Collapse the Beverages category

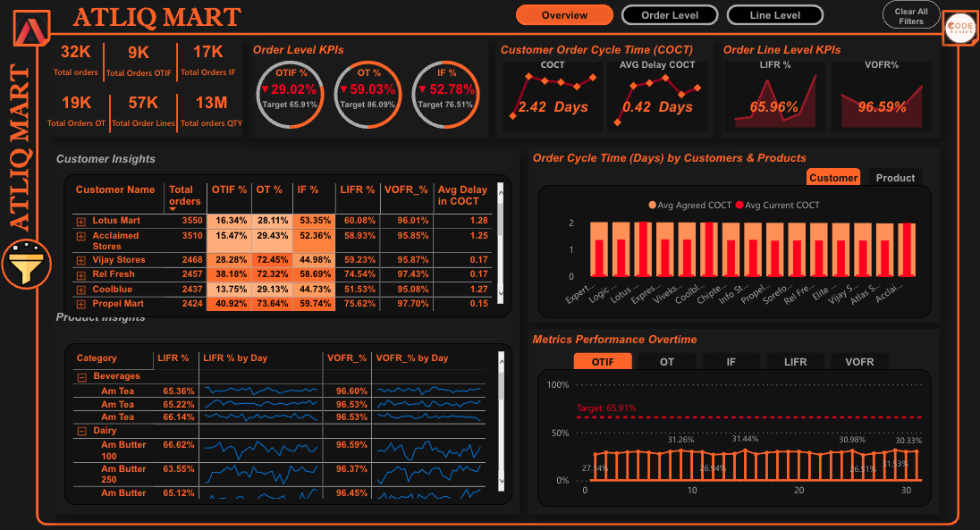[82, 376]
